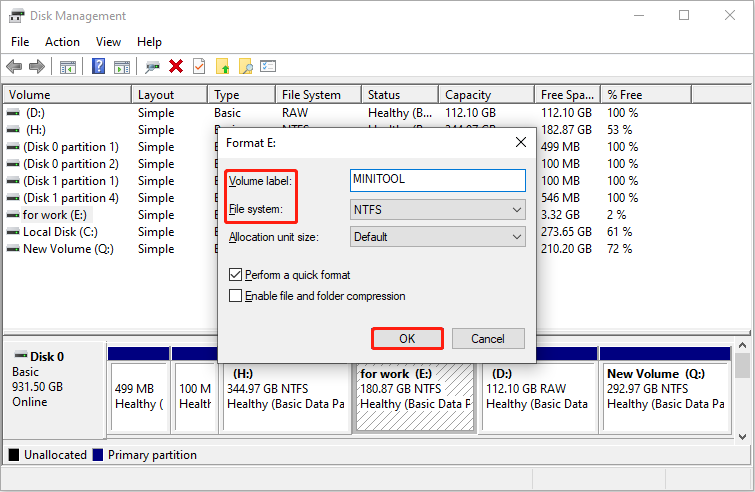755x492 pixels.
Task: Click the volume icon for (D:) row
Action: [x=13, y=113]
